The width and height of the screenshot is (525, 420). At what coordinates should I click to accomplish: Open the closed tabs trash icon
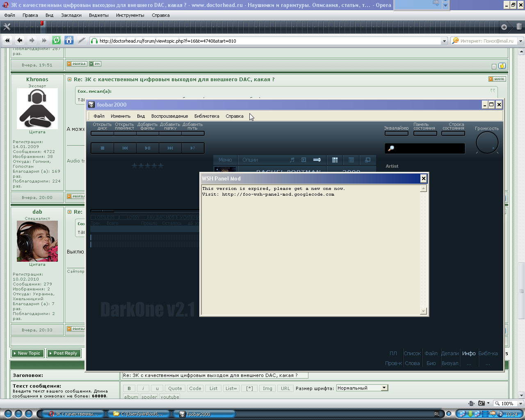coord(519,27)
